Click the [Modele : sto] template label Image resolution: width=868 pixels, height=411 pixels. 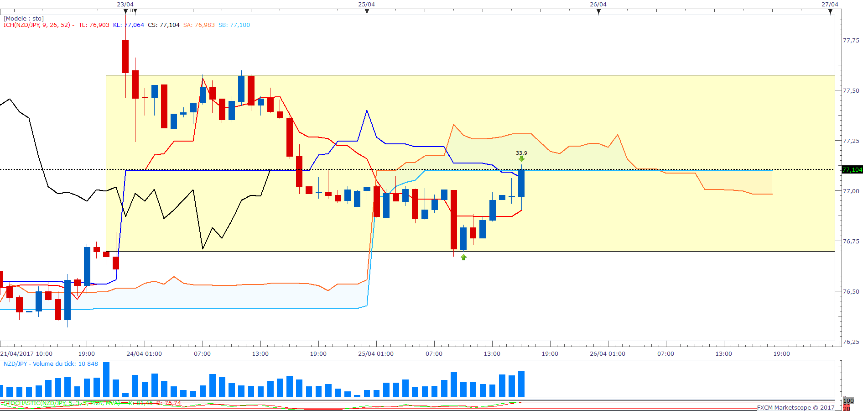pos(24,19)
